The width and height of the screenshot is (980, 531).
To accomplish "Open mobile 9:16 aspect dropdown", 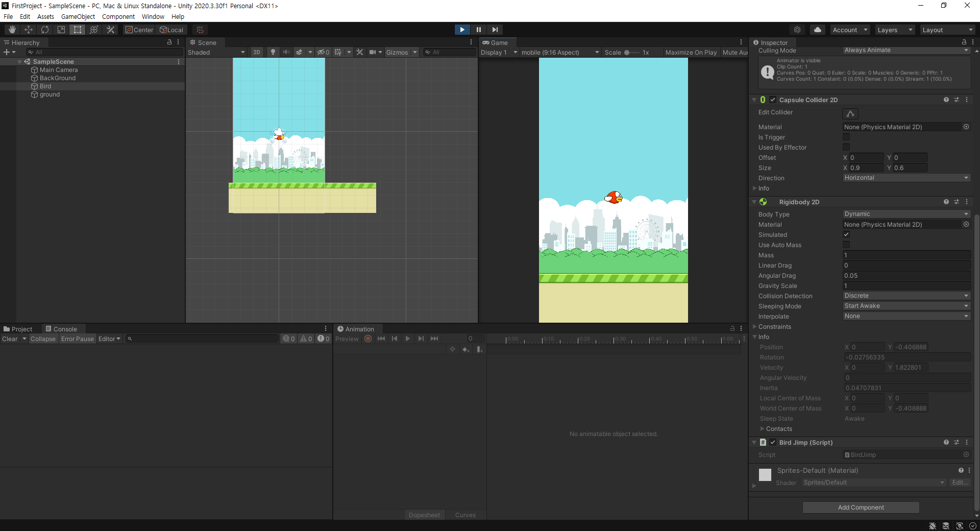I will point(560,53).
